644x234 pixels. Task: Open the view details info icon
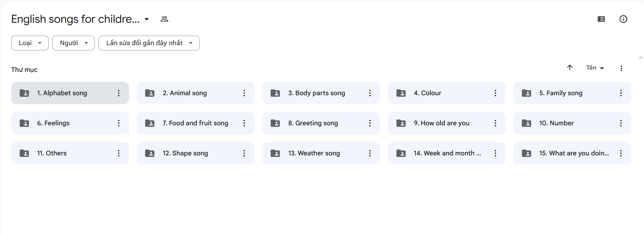coord(623,19)
